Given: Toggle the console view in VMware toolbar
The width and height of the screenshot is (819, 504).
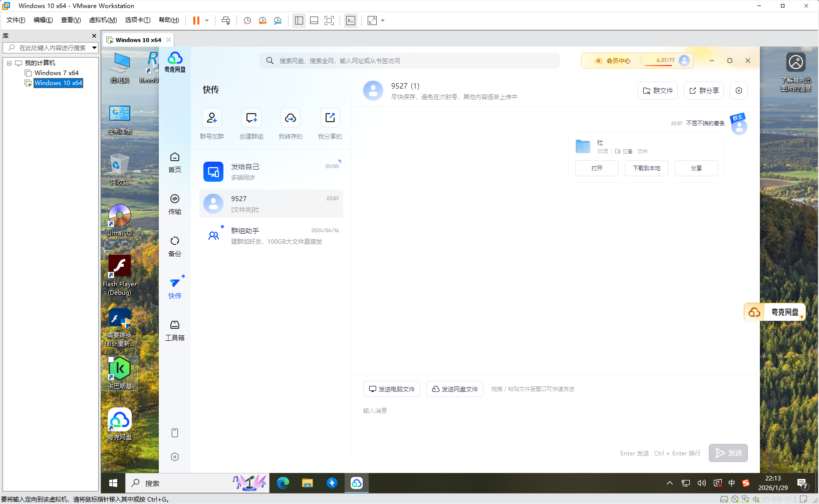Looking at the screenshot, I should [x=329, y=21].
